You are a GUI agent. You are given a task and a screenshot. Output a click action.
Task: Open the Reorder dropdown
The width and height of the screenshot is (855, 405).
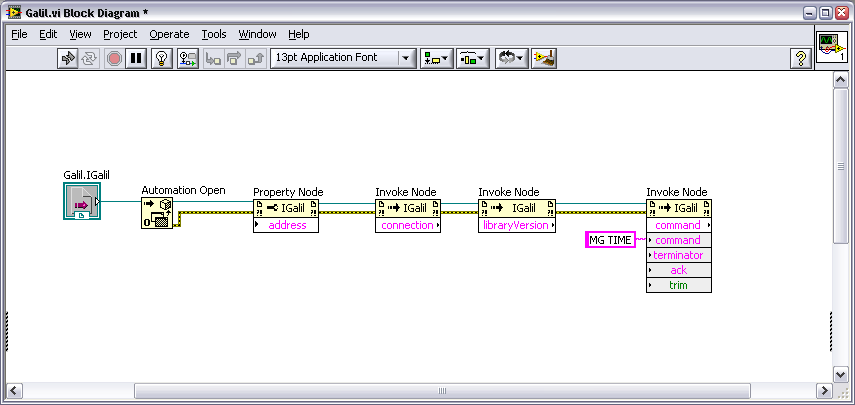pos(511,58)
